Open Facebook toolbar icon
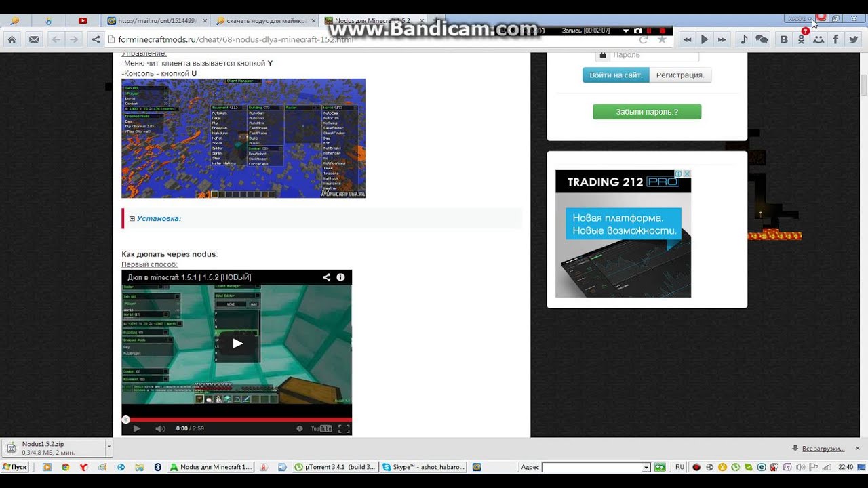This screenshot has height=488, width=868. (835, 39)
